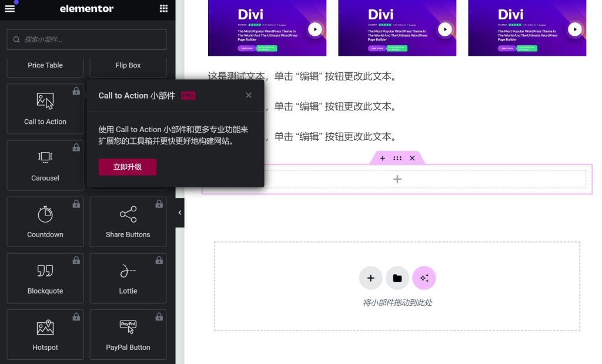Close the Call to Action popup
602x364 pixels.
(x=249, y=95)
